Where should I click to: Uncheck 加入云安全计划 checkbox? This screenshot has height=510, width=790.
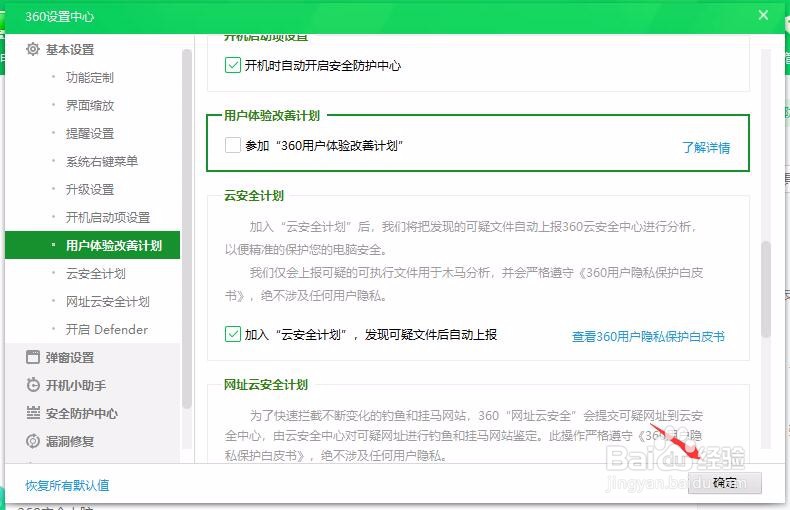click(232, 334)
